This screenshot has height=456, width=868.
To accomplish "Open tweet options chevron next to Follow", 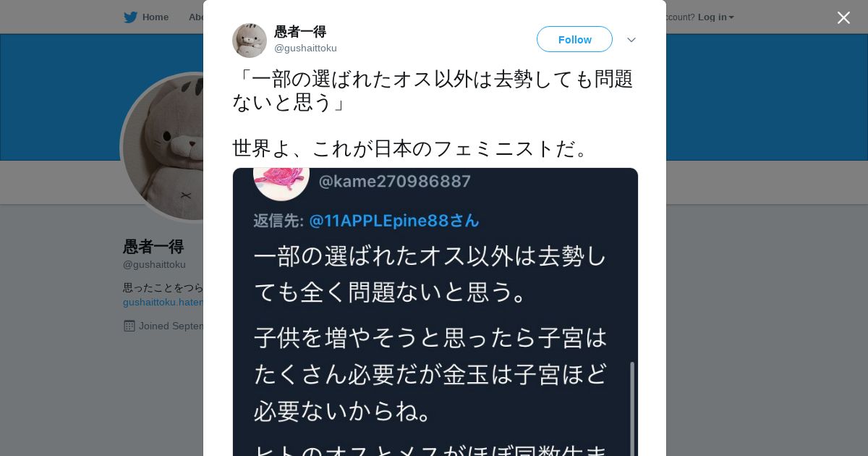I will 631,40.
